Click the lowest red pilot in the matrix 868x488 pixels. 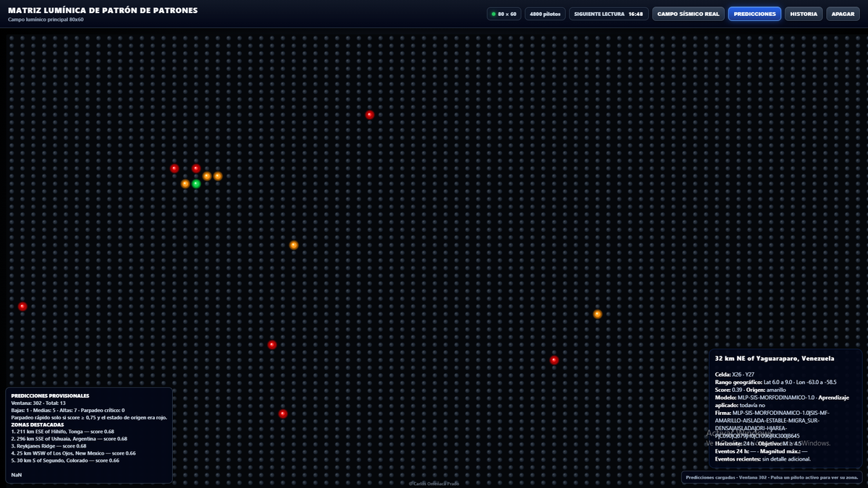283,414
